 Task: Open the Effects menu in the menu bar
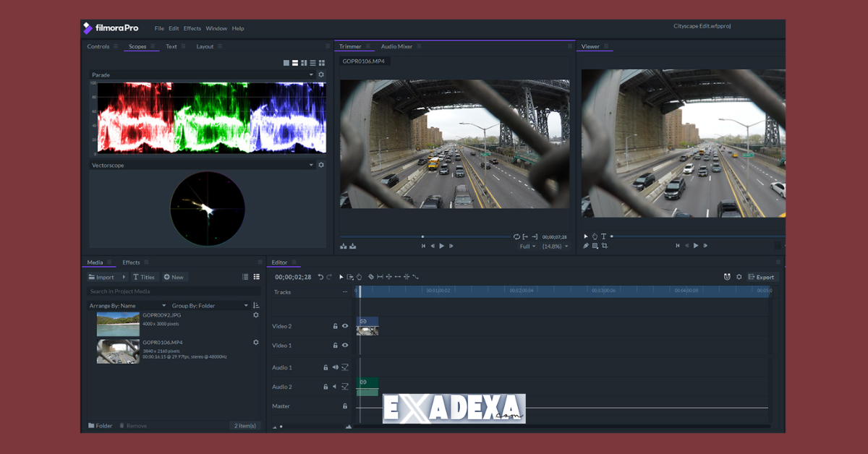[x=192, y=28]
